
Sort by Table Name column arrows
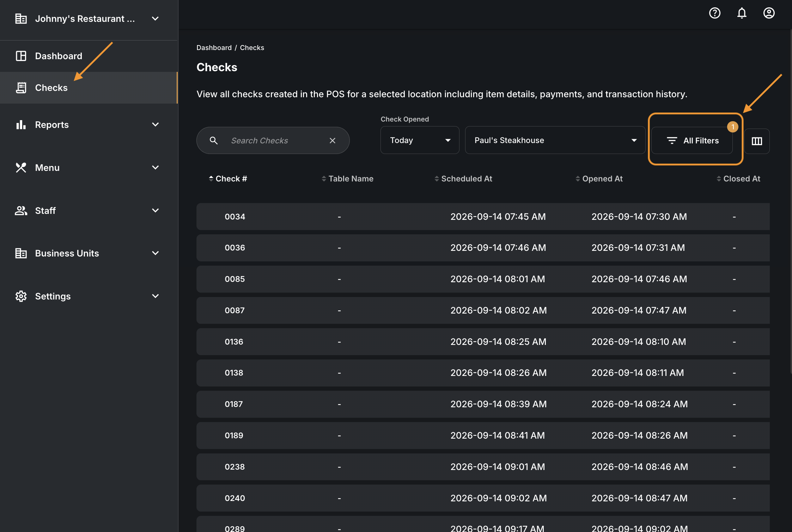[x=324, y=179]
